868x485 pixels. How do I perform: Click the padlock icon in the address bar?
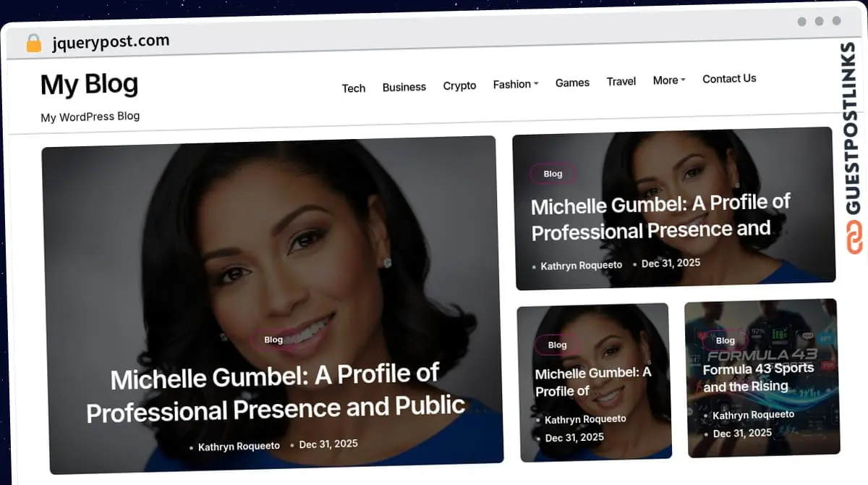[33, 42]
